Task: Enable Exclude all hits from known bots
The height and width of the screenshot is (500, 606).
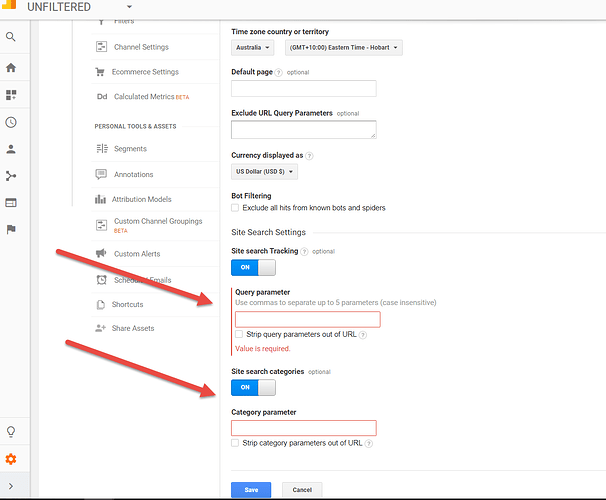Action: [235, 208]
